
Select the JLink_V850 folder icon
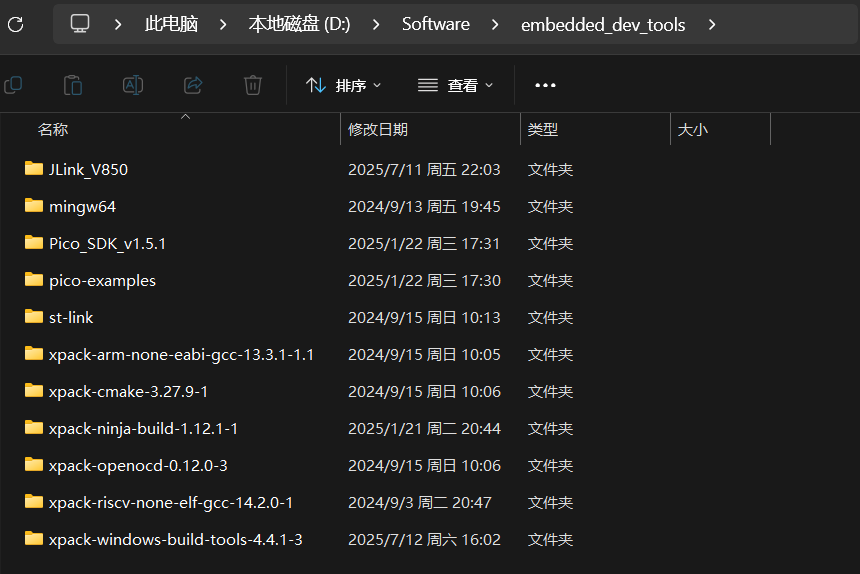click(x=34, y=168)
